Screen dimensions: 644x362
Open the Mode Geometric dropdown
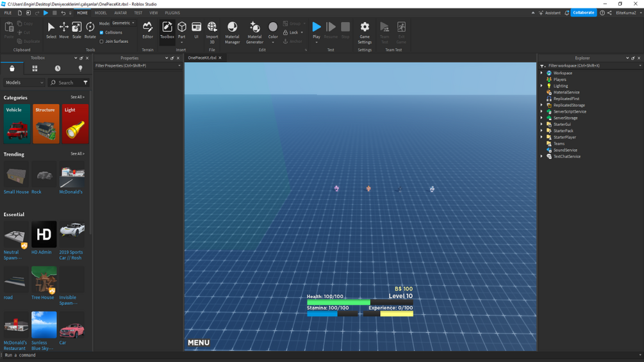123,23
